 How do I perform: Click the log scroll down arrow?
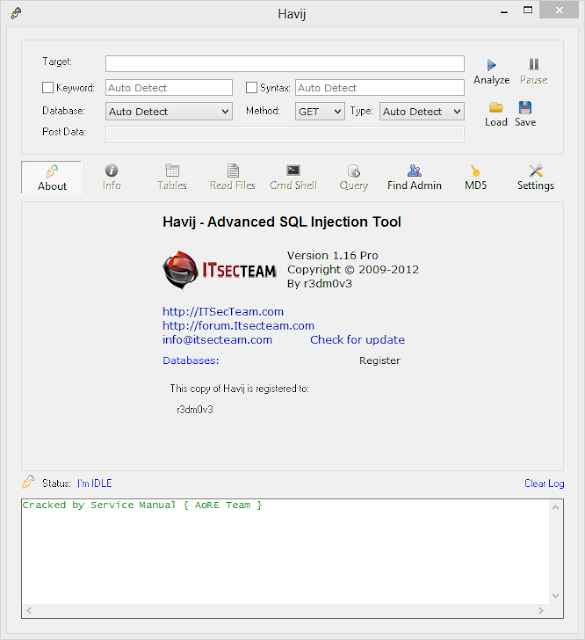tap(555, 596)
